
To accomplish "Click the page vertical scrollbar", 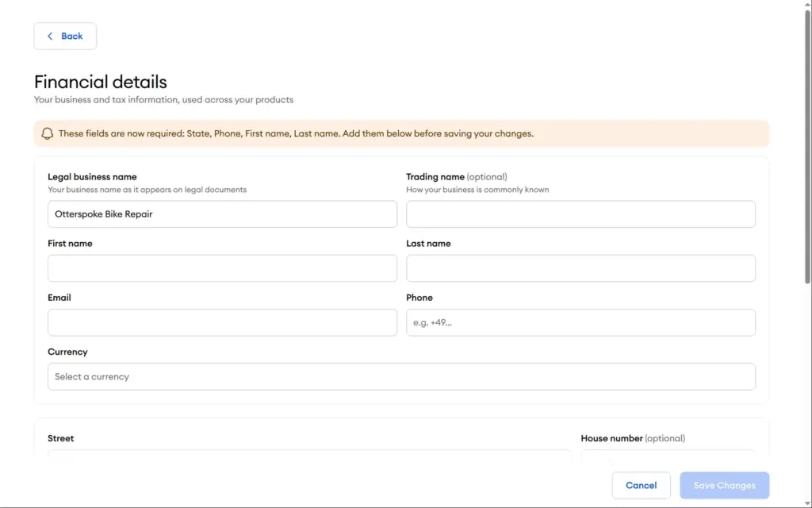I will pyautogui.click(x=807, y=148).
